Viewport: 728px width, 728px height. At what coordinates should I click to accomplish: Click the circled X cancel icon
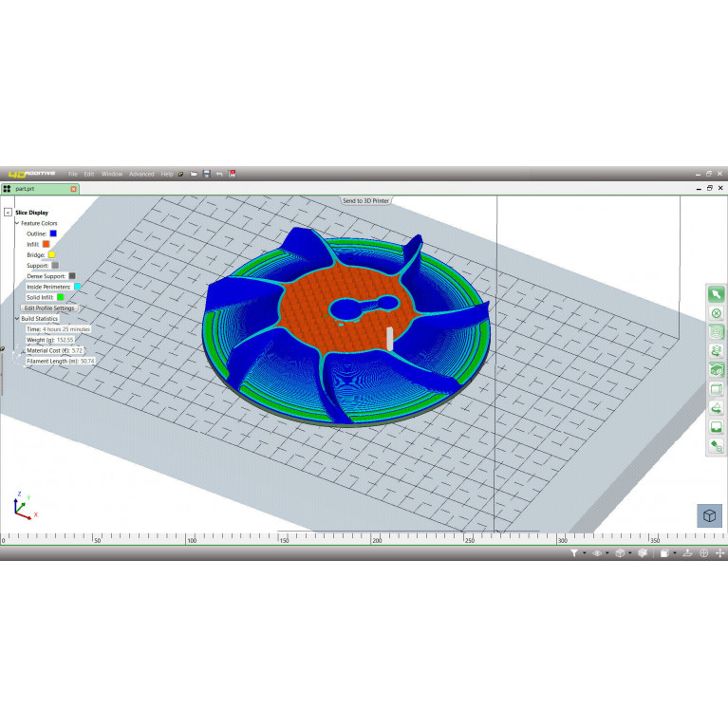(x=716, y=313)
